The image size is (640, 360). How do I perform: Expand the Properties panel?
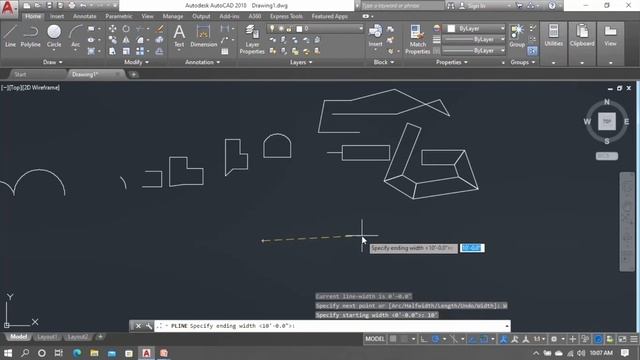(452, 62)
